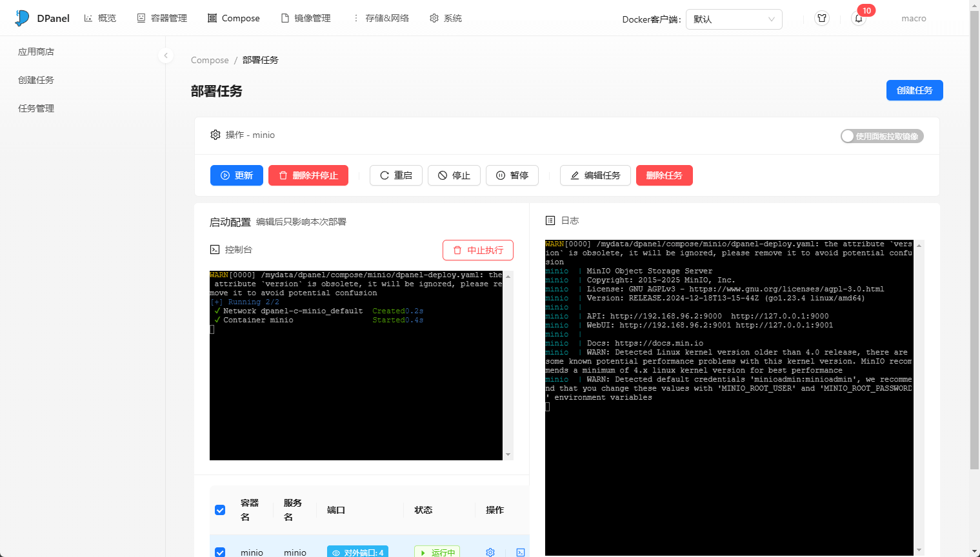Screen dimensions: 980x557
Task: Click the 对外端口 eye badge
Action: coord(357,552)
